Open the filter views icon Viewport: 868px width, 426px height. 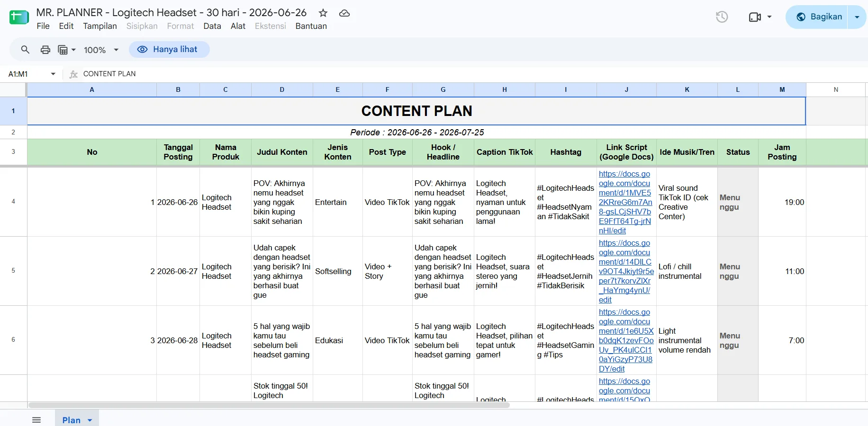pos(63,49)
